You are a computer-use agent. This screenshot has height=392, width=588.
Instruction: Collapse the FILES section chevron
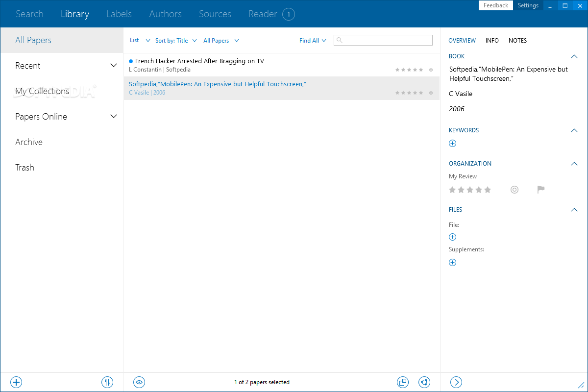tap(574, 210)
